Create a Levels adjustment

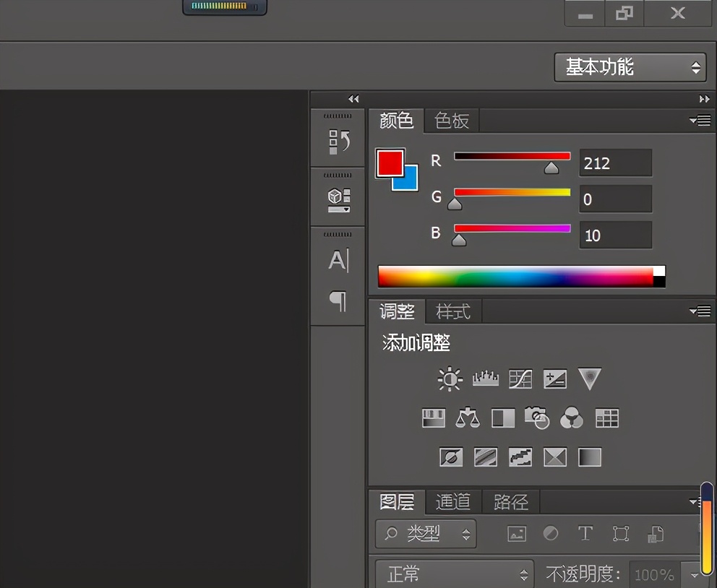click(484, 379)
